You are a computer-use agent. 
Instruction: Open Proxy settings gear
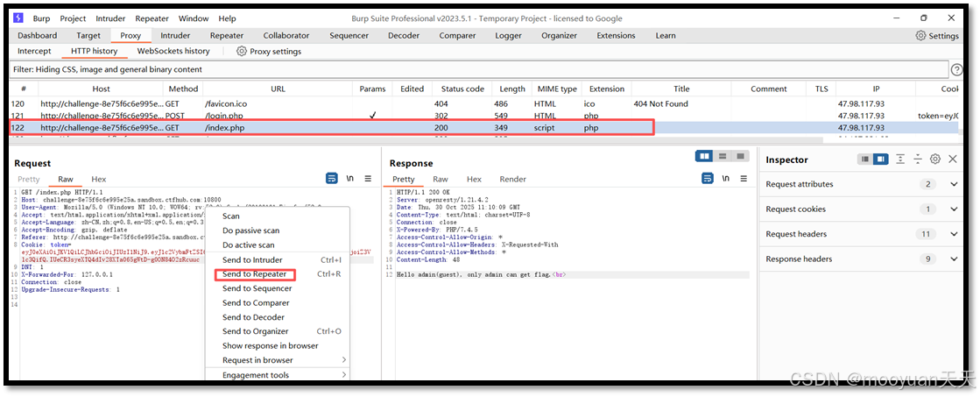click(x=242, y=51)
